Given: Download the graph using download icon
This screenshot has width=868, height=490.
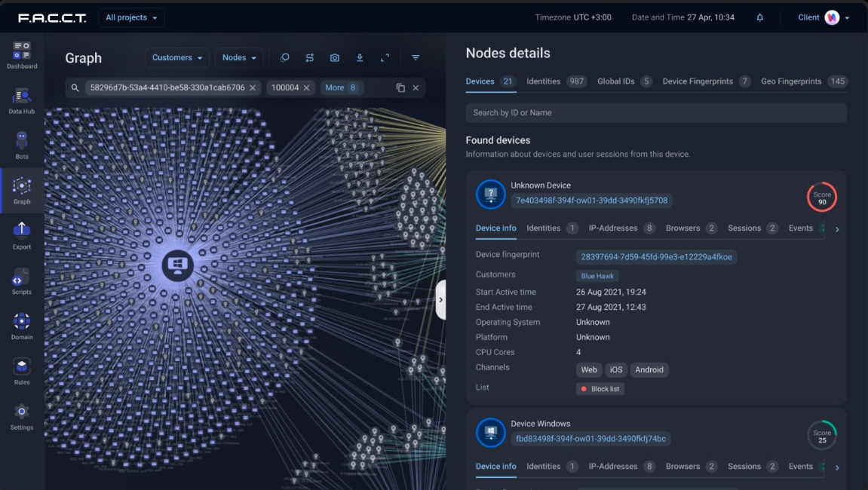Looking at the screenshot, I should pos(360,58).
